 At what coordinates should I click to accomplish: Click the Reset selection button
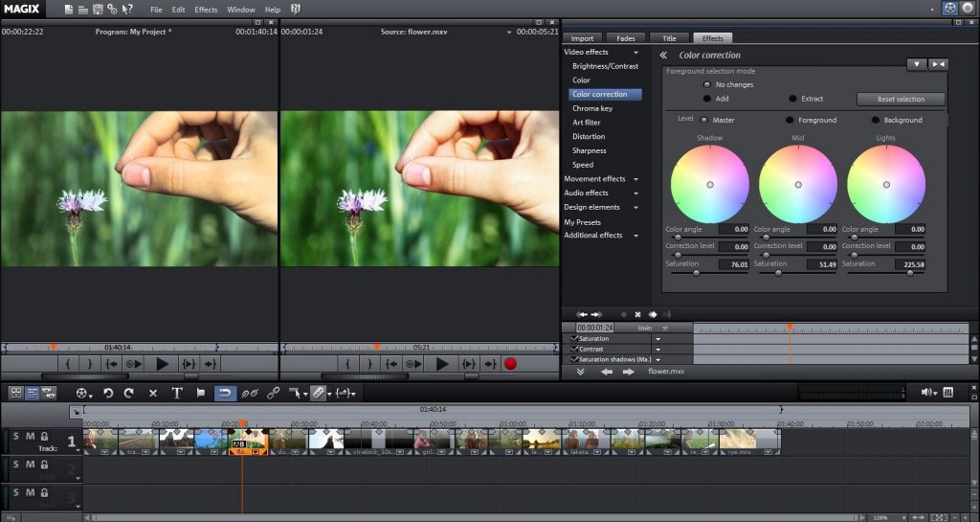click(901, 99)
